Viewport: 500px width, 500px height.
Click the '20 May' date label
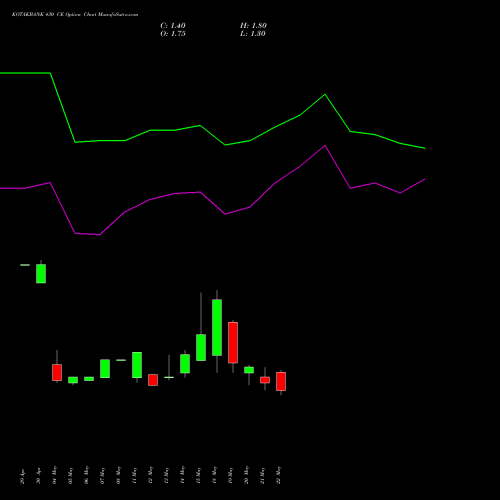coord(246,475)
